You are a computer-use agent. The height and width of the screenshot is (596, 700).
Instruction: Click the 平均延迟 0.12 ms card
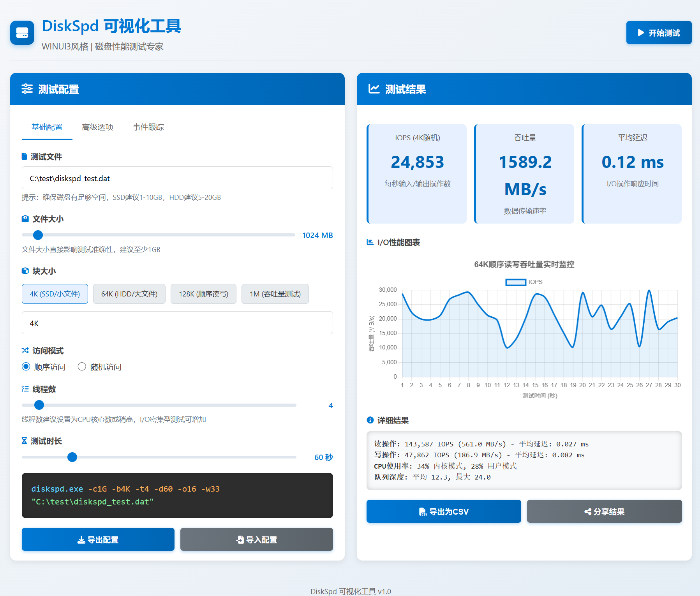click(632, 174)
